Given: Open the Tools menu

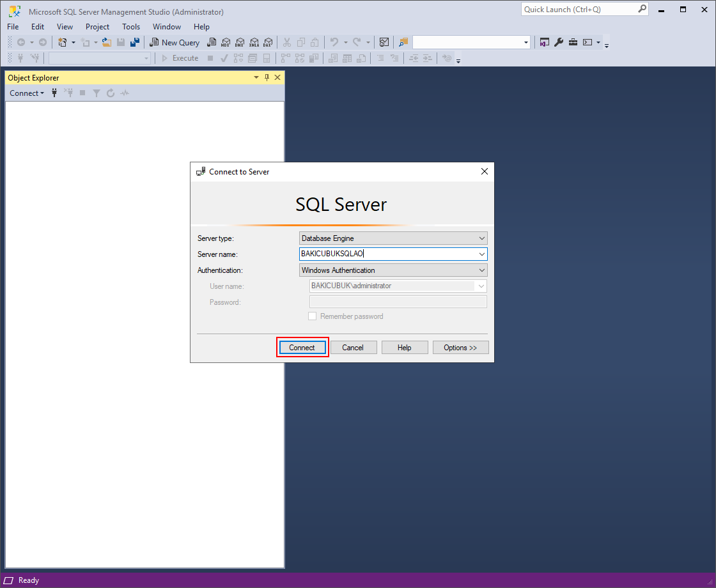Looking at the screenshot, I should point(131,27).
